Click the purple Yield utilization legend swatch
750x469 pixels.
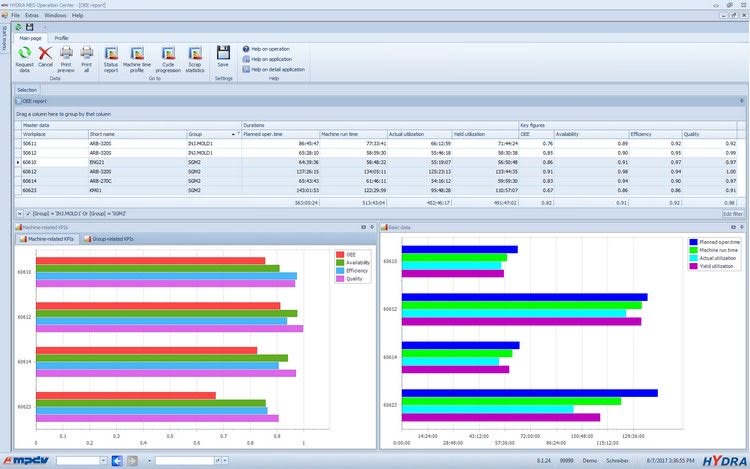[x=694, y=266]
